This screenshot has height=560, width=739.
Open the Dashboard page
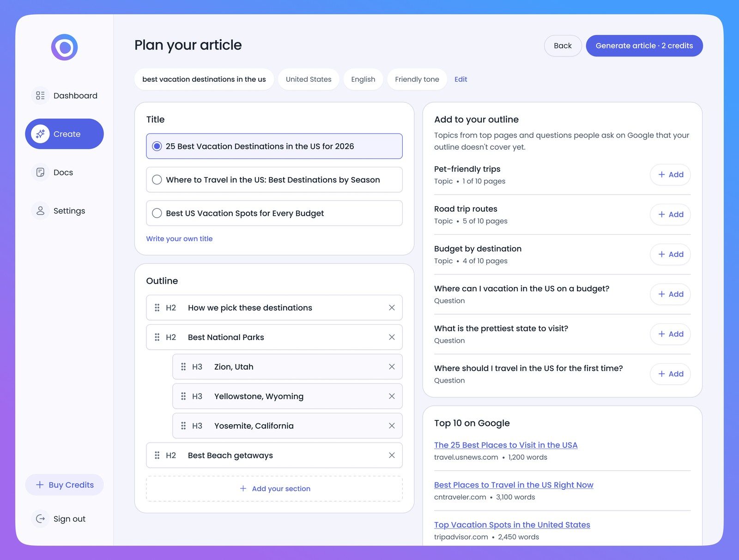[64, 96]
